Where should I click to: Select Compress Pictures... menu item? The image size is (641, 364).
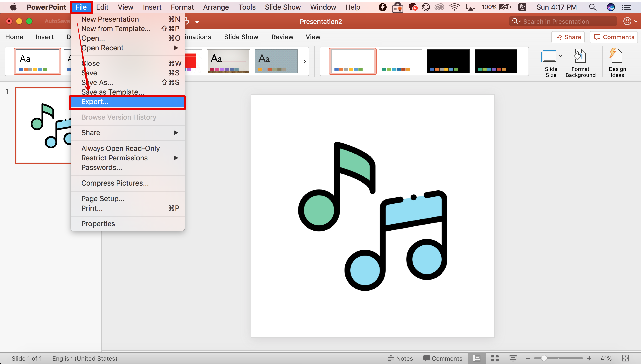point(115,183)
